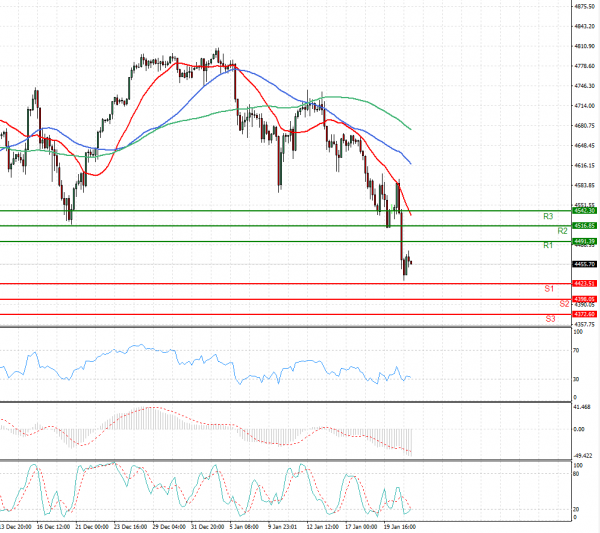The height and width of the screenshot is (533, 600).
Task: Click the 5 Jan 08:00 date label
Action: pos(244,527)
